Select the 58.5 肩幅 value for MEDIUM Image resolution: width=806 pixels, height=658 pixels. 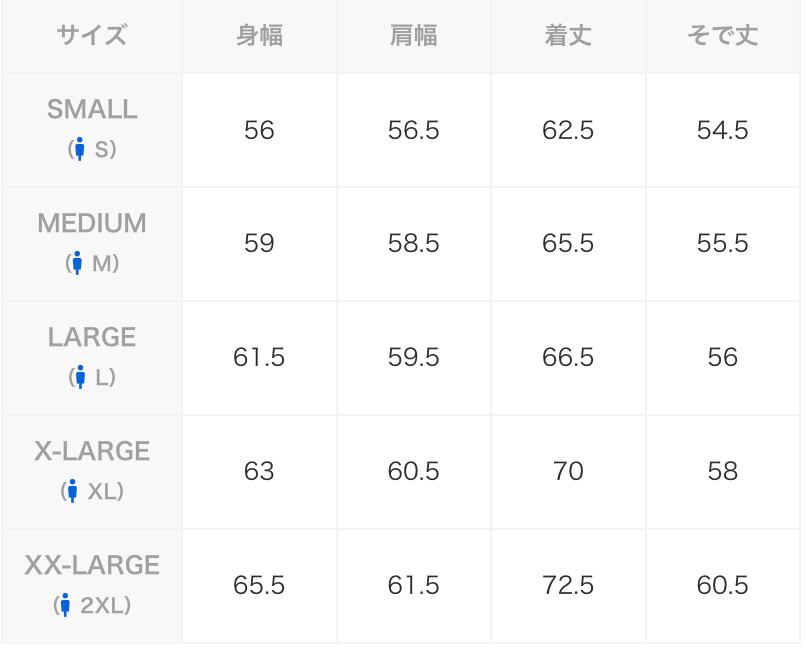[x=413, y=245]
